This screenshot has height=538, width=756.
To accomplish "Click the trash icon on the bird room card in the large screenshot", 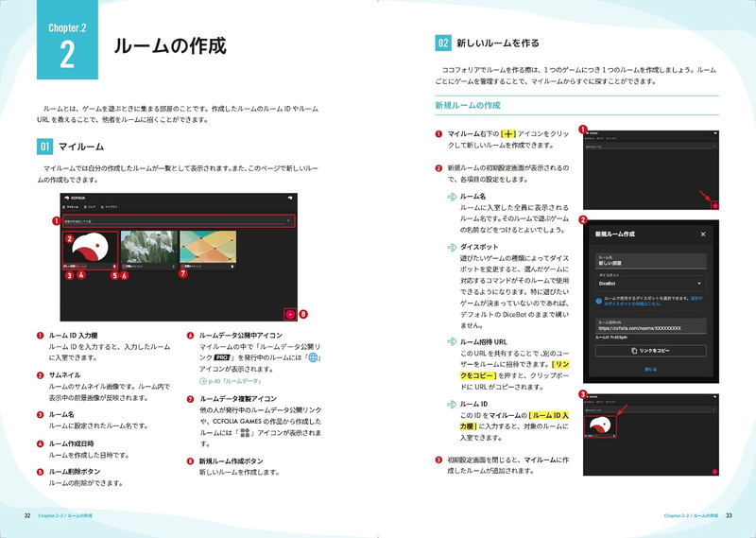I will coord(114,266).
